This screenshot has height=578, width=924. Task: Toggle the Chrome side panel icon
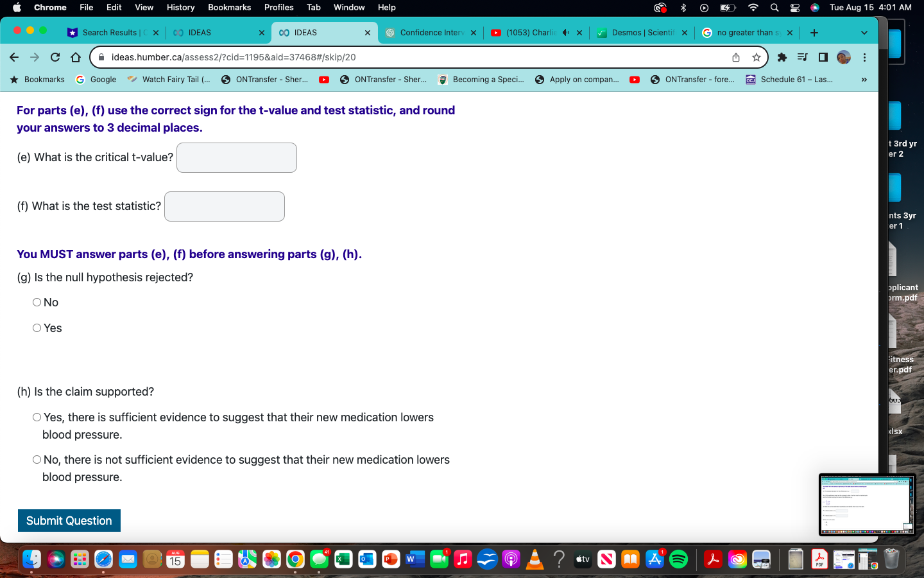click(x=823, y=57)
